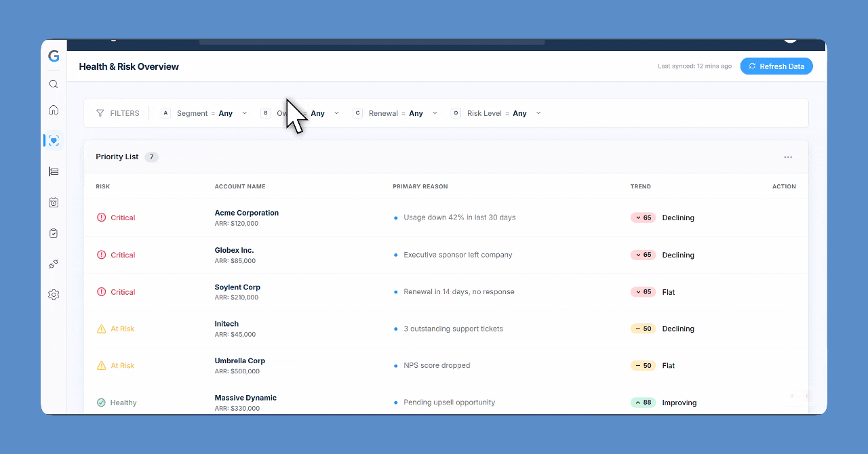The height and width of the screenshot is (454, 868).
Task: Sort by RISK column header
Action: (103, 186)
